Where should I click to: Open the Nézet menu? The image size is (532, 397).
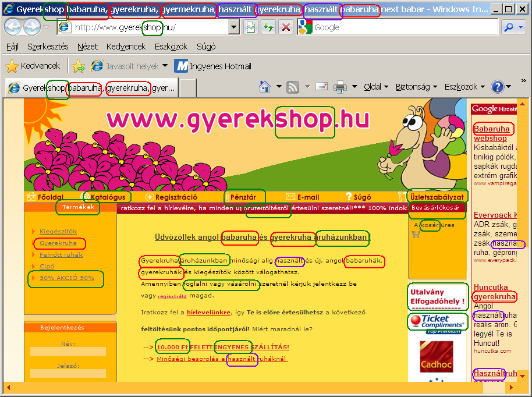(x=87, y=47)
